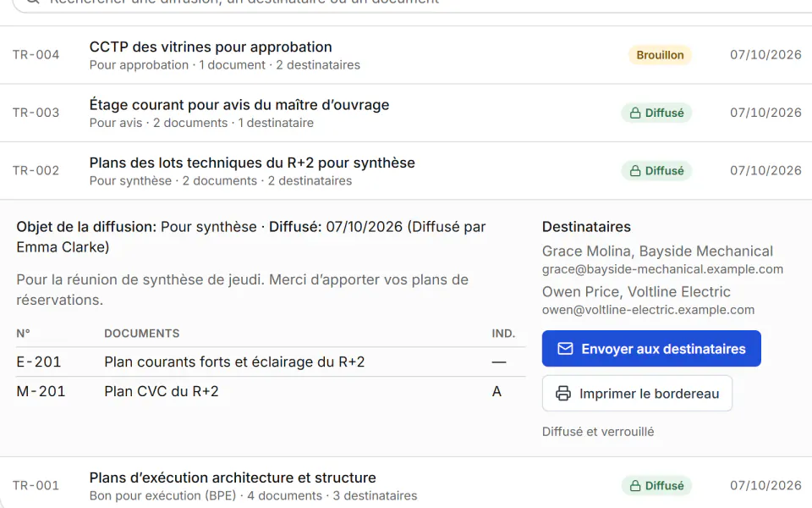This screenshot has width=812, height=508.
Task: Click Grace Molina's email address
Action: point(662,269)
